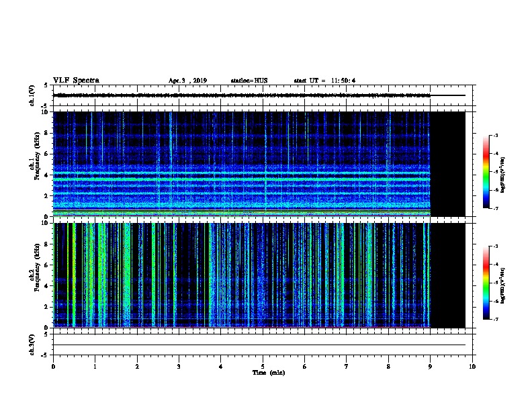Select the "Apr. 3, 2019" date text
Screen dimensions: 532x411
tap(187, 81)
